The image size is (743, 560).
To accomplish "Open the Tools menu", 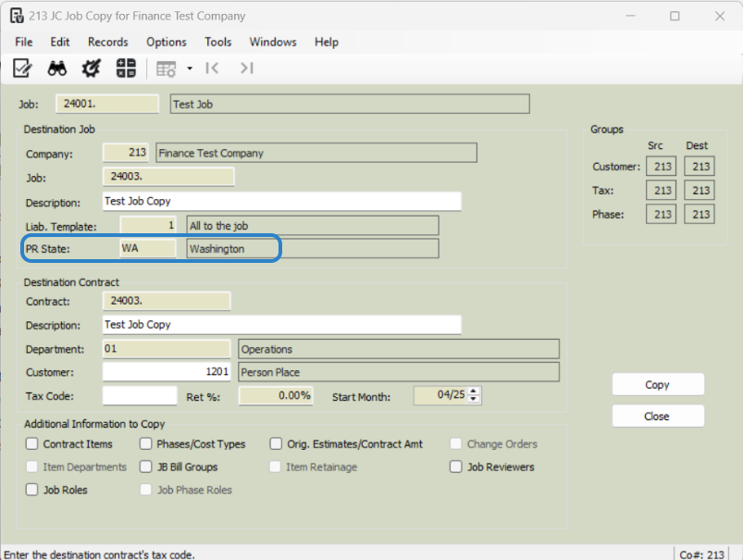I will (218, 42).
